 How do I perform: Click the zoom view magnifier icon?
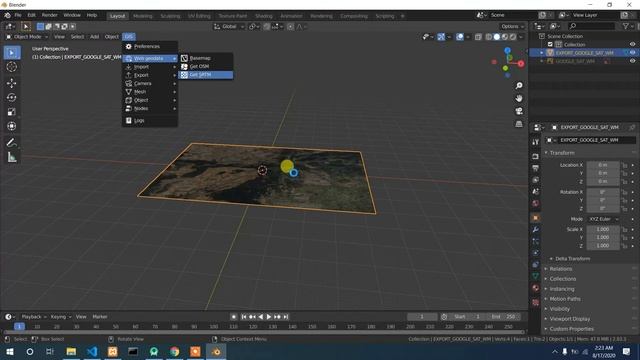519,86
